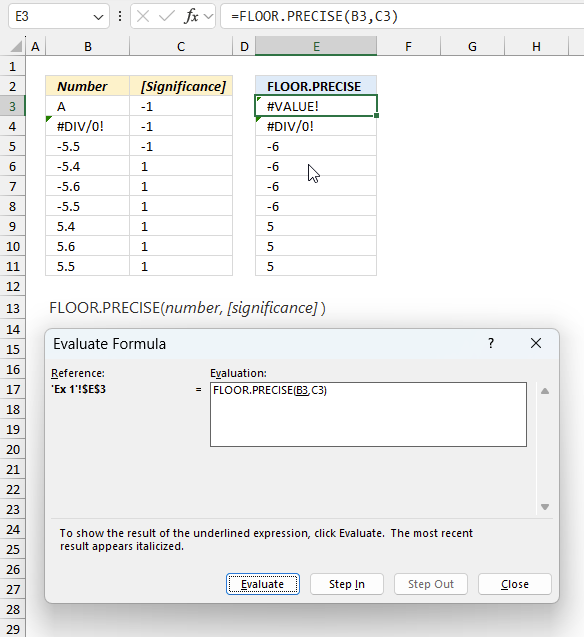Click the X icon of Evaluate Formula dialog

[536, 343]
